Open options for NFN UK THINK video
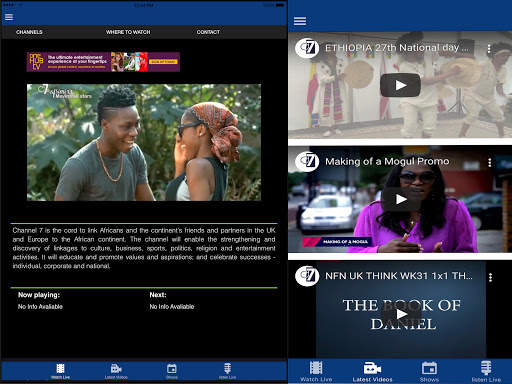Image resolution: width=512 pixels, height=384 pixels. tap(490, 277)
